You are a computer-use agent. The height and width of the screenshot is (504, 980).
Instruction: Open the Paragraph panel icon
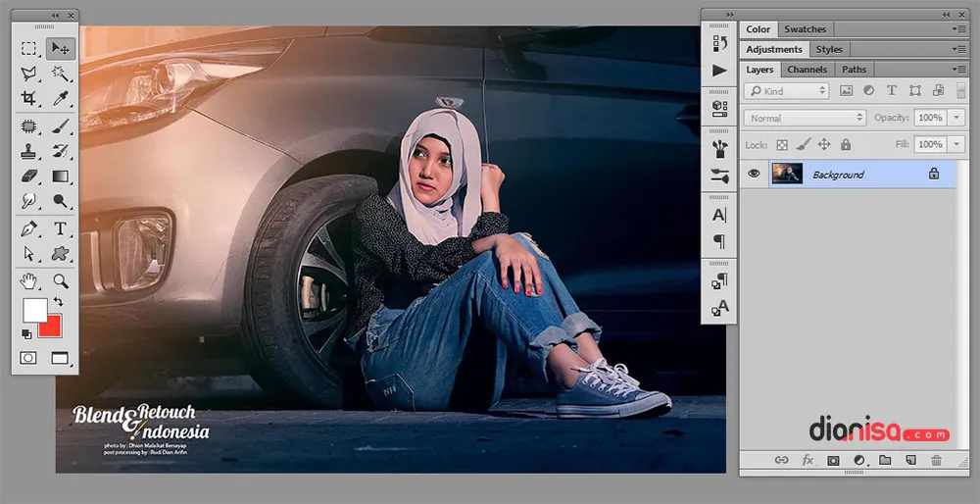coord(719,241)
